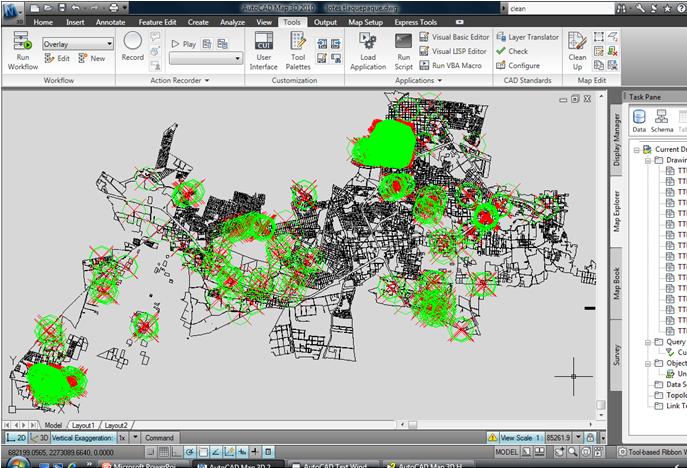This screenshot has width=687, height=468.
Task: Open the Analyze ribbon tab
Action: tap(232, 22)
